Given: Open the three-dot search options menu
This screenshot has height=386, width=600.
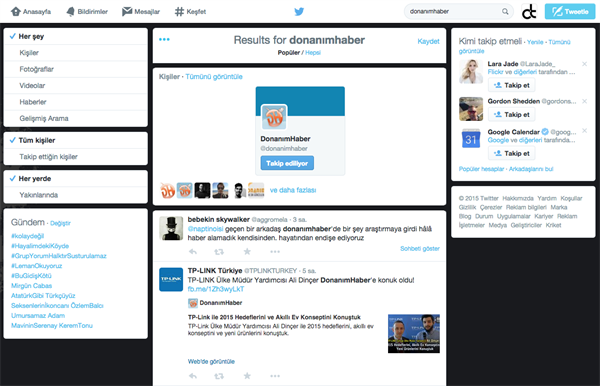Looking at the screenshot, I should click(164, 39).
